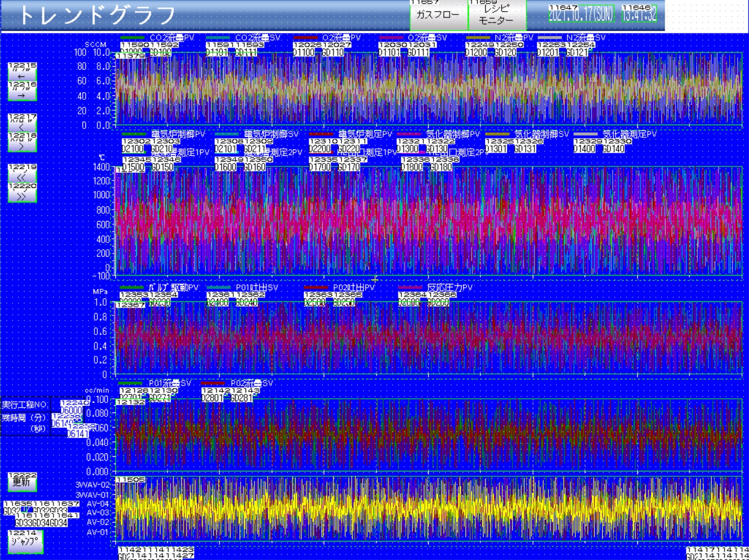The width and height of the screenshot is (749, 560).
Task: Select the D2801 device label
Action: [x=212, y=398]
